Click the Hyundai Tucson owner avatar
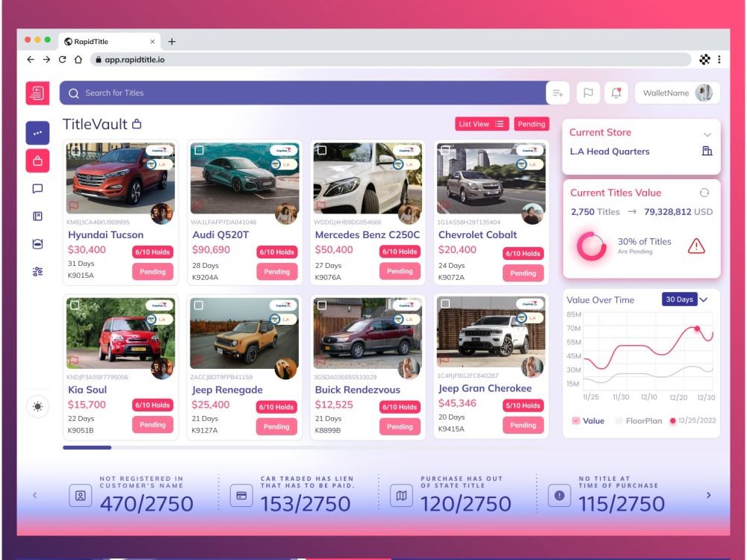 click(x=161, y=214)
